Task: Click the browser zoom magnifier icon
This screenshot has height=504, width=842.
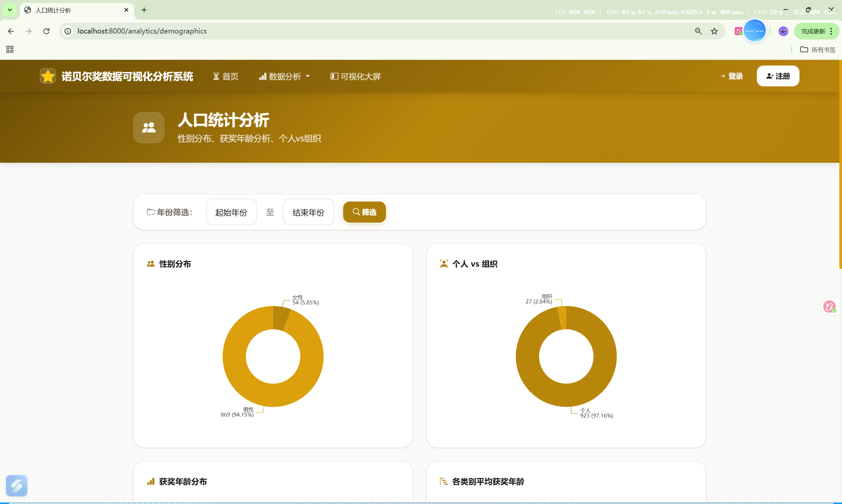Action: point(698,31)
